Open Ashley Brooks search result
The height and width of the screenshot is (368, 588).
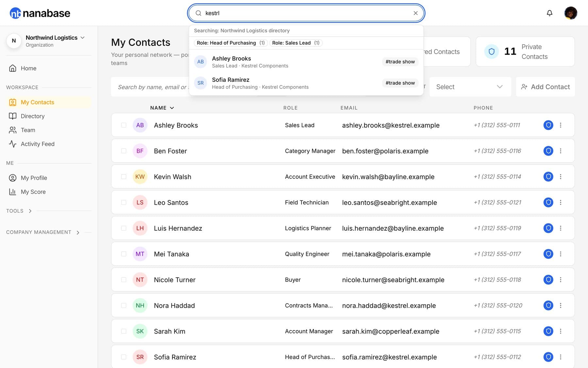click(306, 62)
